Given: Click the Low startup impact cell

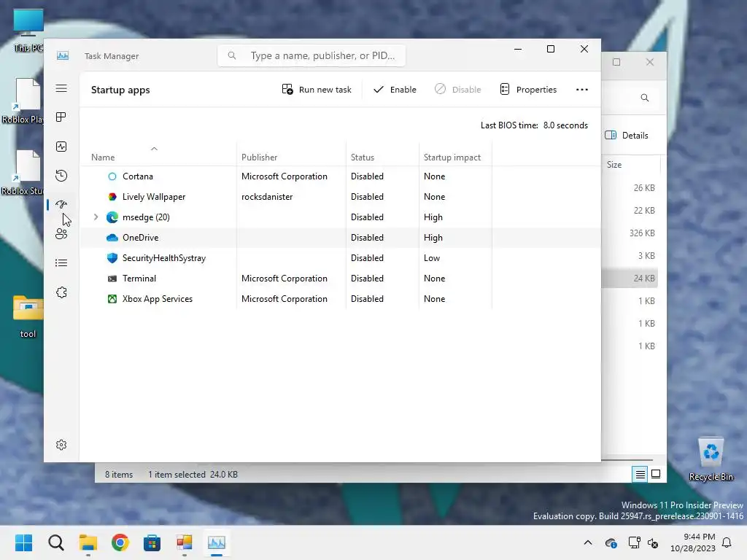Looking at the screenshot, I should pyautogui.click(x=432, y=258).
